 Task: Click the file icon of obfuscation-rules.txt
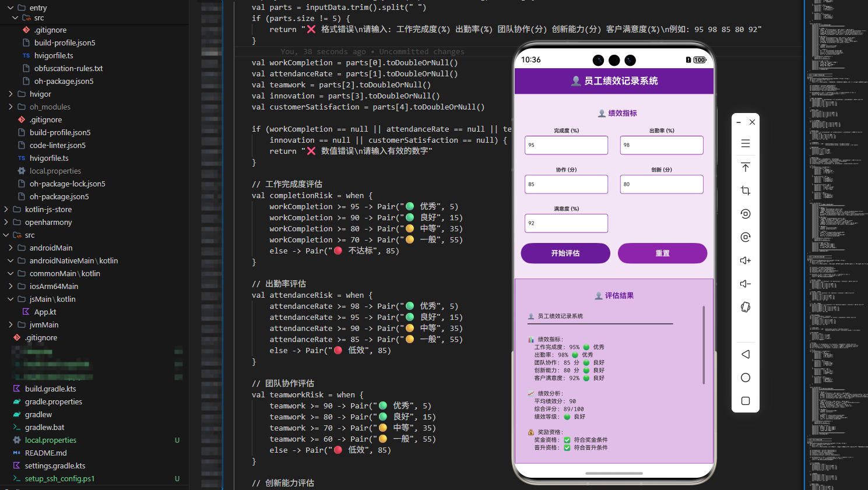26,68
